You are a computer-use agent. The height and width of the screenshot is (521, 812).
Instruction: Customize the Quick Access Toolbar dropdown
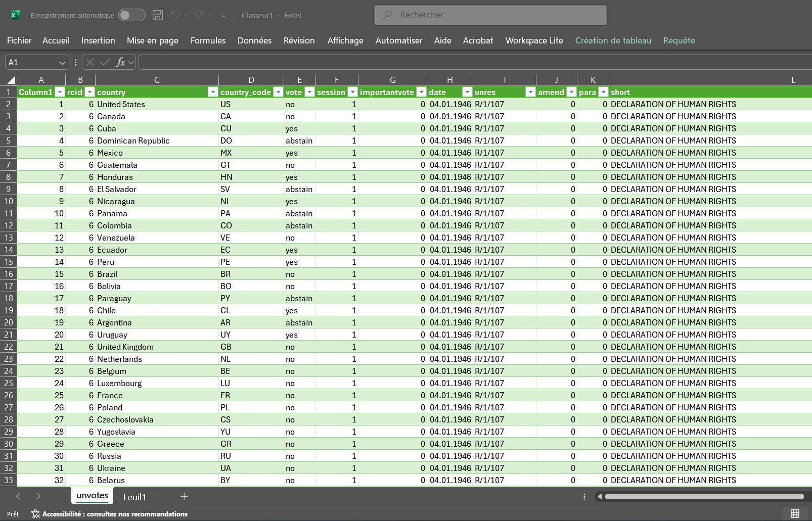coord(223,16)
